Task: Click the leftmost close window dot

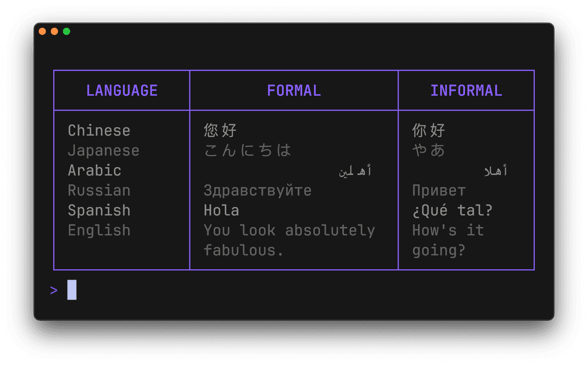Action: coord(42,32)
